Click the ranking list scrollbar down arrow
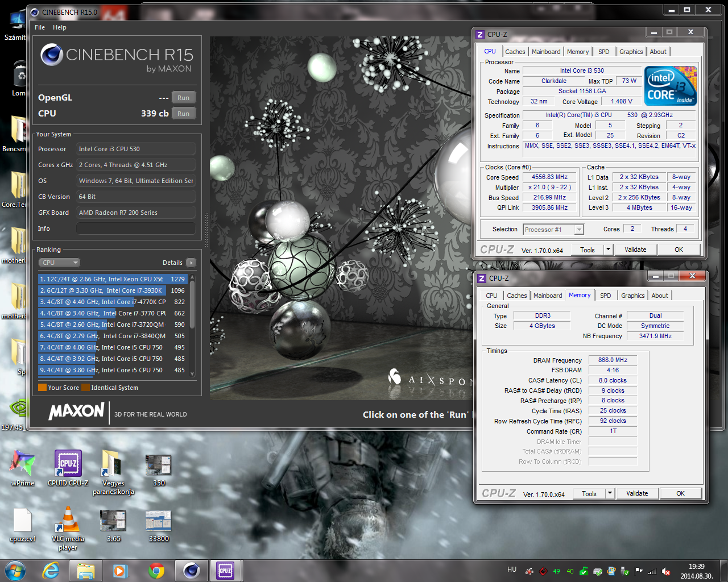This screenshot has height=582, width=728. pyautogui.click(x=192, y=373)
